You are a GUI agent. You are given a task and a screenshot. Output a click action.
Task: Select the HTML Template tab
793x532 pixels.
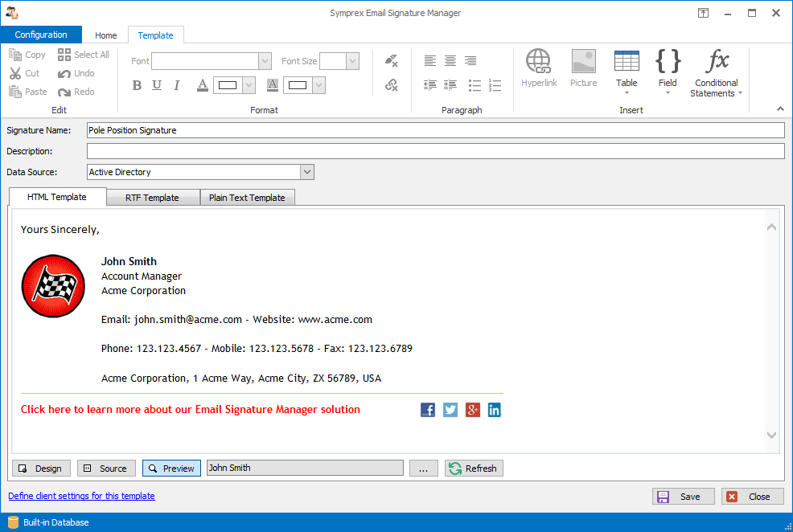click(57, 197)
